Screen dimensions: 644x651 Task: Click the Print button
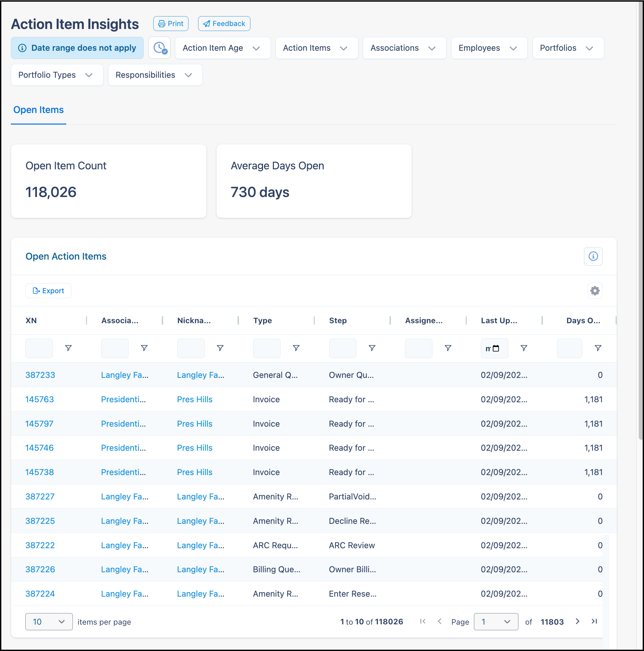coord(171,24)
